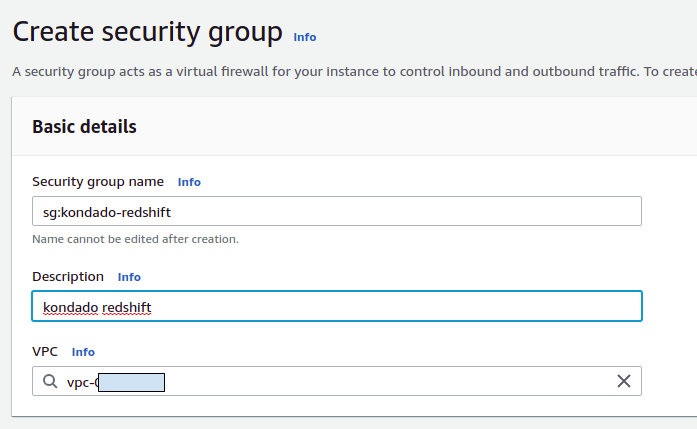Click the word redshift in Description field

click(x=127, y=306)
